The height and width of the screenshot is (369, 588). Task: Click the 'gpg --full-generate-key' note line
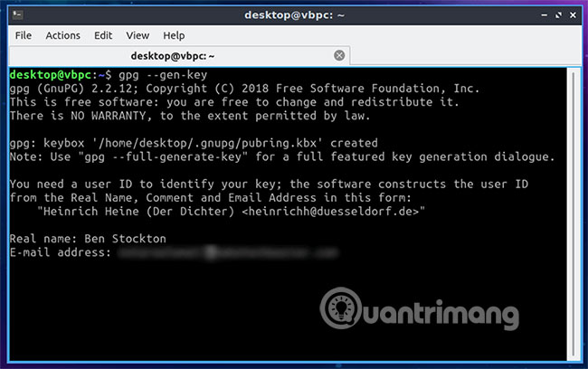[282, 156]
